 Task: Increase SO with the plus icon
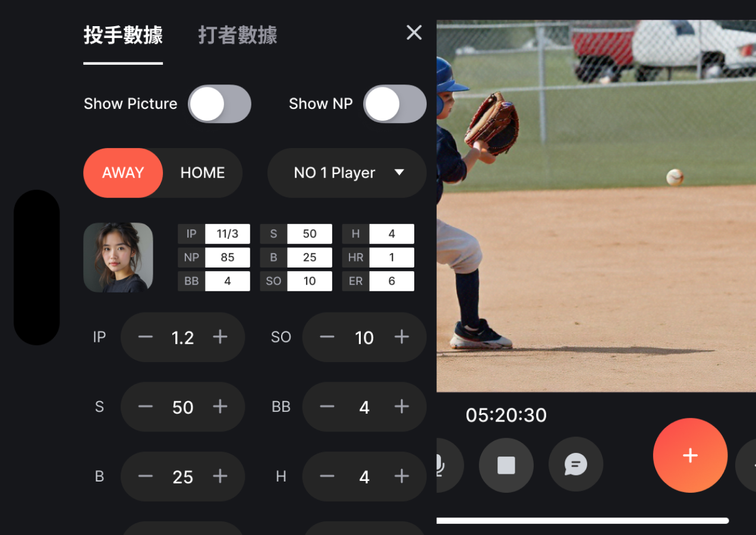point(402,337)
